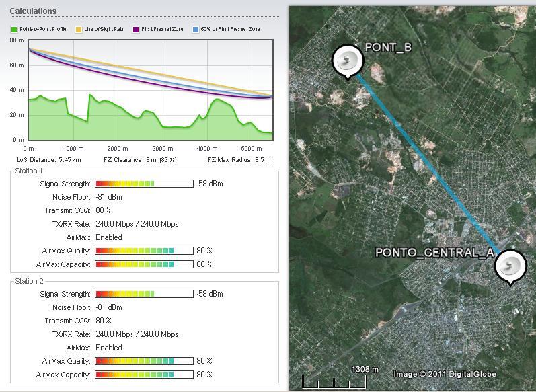Click Station 2 Noise Floor -81 dBm value
Image resolution: width=536 pixels, height=392 pixels.
pos(109,307)
